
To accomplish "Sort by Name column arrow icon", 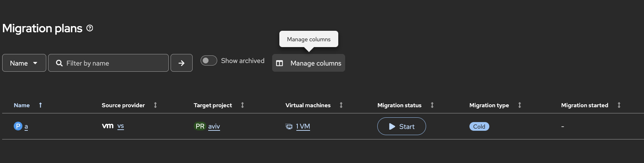I will coord(40,105).
